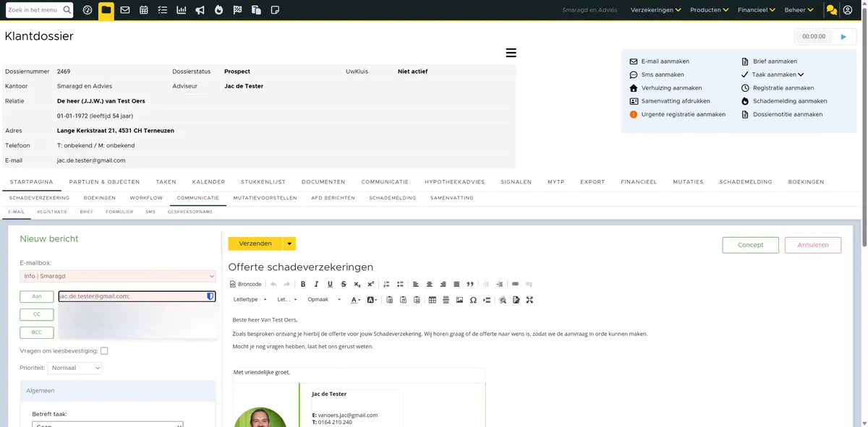
Task: Apply underline formatting in the editor
Action: (330, 284)
